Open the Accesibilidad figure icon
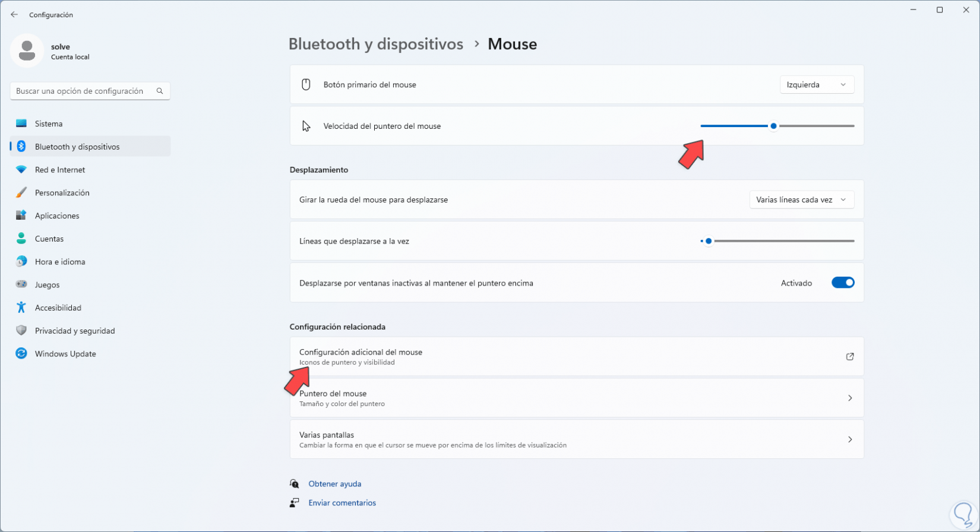This screenshot has width=980, height=532. click(x=21, y=308)
